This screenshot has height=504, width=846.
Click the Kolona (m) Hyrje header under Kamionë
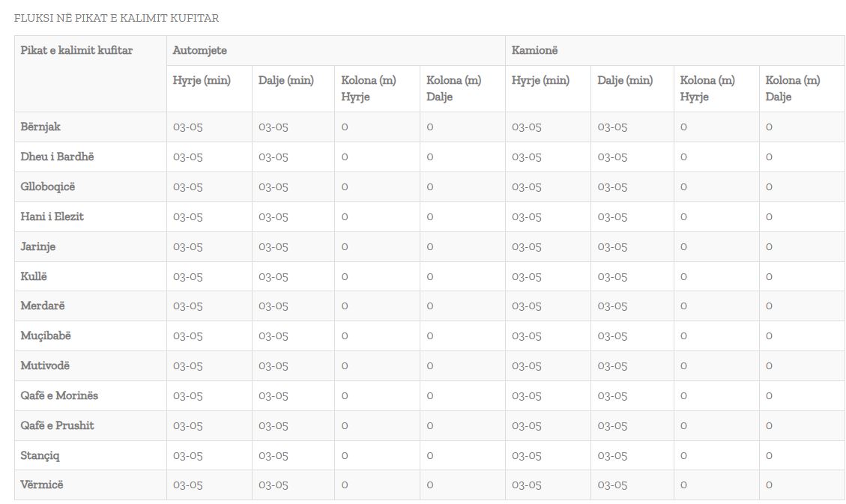707,88
